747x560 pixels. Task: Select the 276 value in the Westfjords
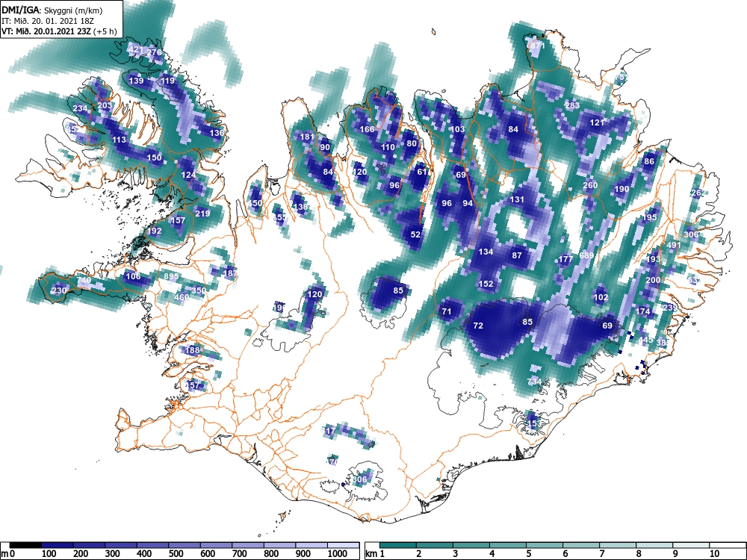coord(155,52)
